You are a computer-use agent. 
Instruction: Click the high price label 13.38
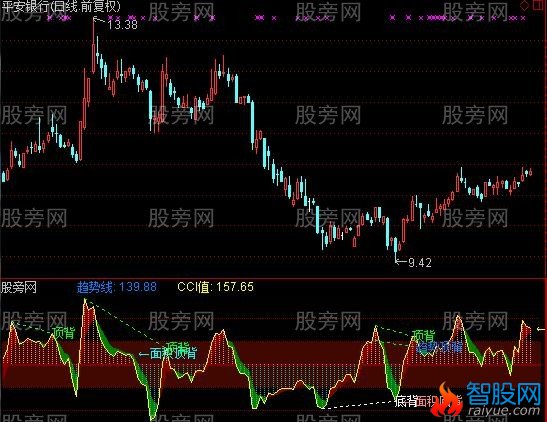click(x=122, y=24)
